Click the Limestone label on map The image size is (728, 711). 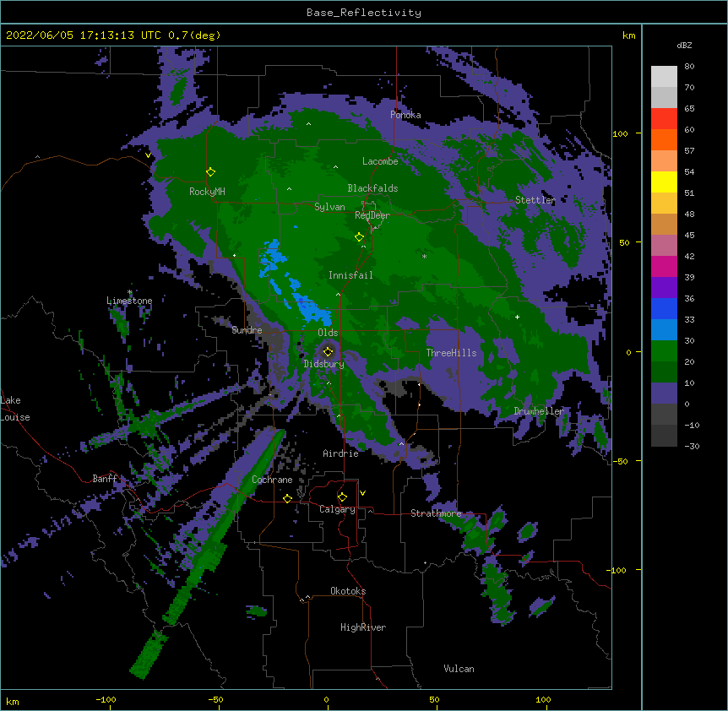click(x=129, y=301)
